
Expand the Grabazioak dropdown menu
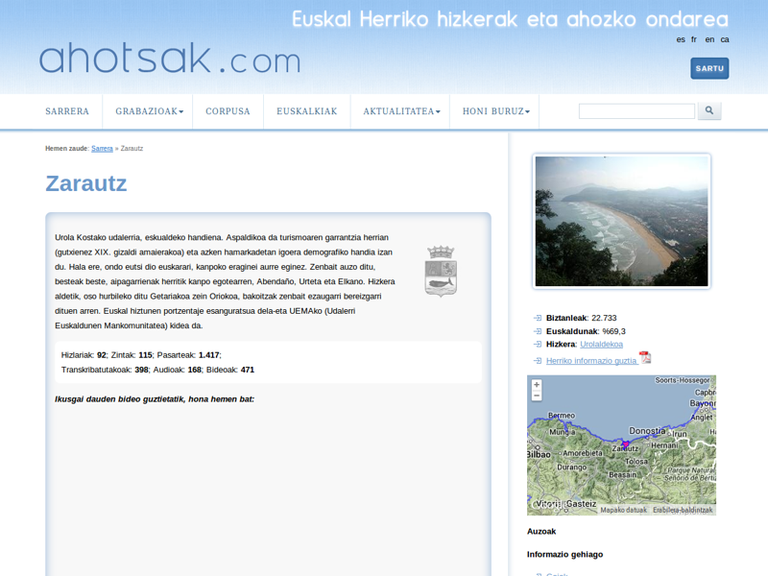[149, 111]
